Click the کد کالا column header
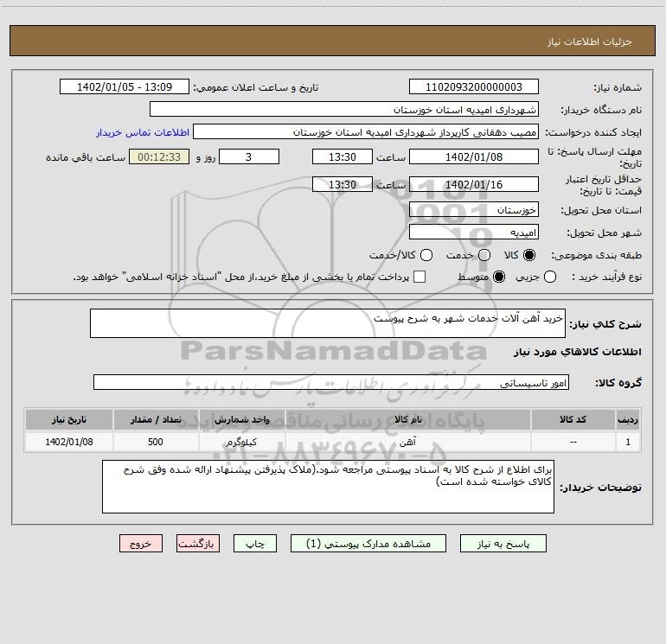This screenshot has width=666, height=644. tap(573, 419)
